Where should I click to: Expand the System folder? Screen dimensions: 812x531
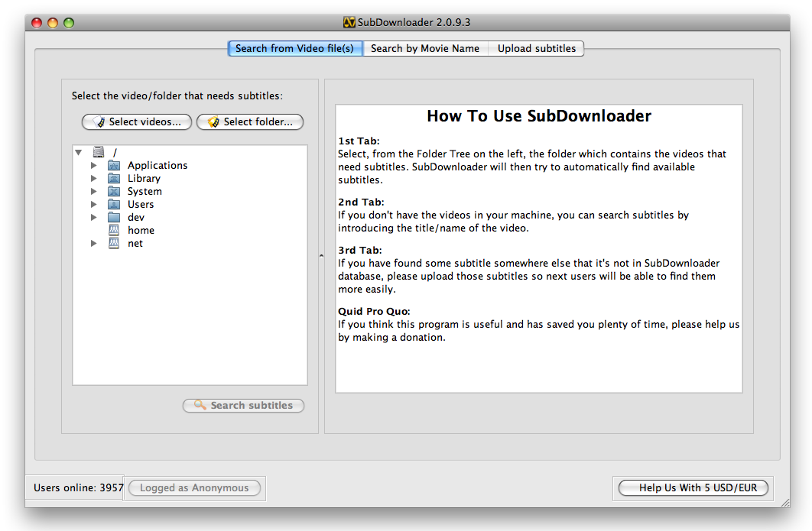pyautogui.click(x=94, y=192)
